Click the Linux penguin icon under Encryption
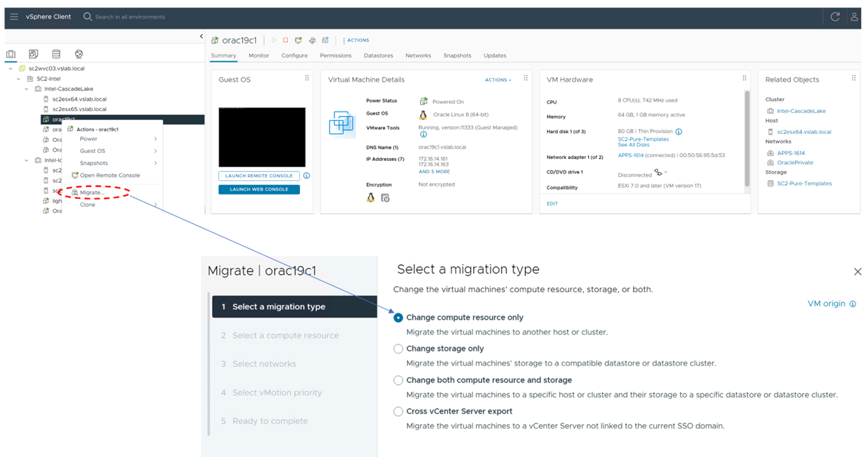Viewport: 868px width, 457px height. tap(370, 198)
